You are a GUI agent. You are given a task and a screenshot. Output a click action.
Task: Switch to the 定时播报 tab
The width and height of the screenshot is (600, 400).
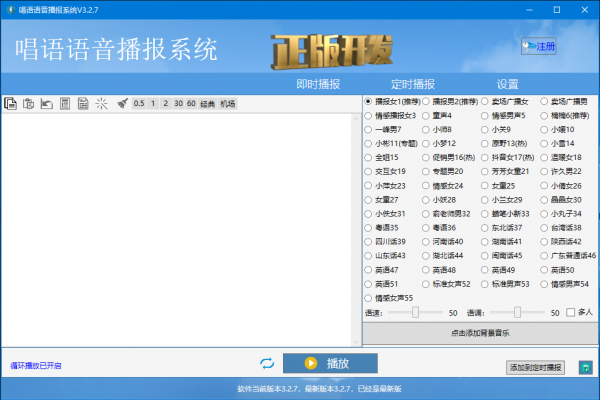point(412,84)
